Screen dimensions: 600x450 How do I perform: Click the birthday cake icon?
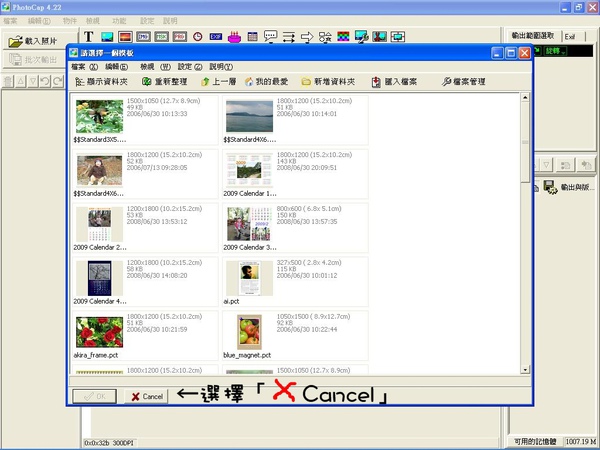click(234, 37)
